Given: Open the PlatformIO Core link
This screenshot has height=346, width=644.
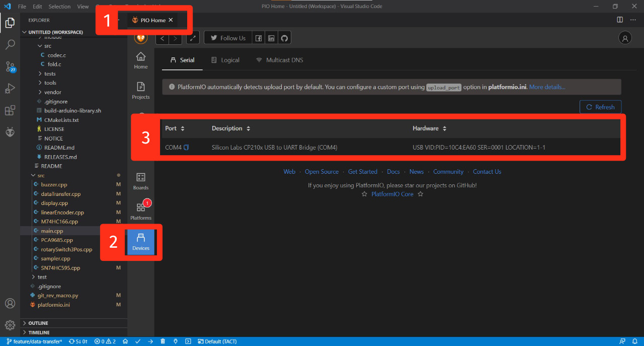Looking at the screenshot, I should 392,194.
